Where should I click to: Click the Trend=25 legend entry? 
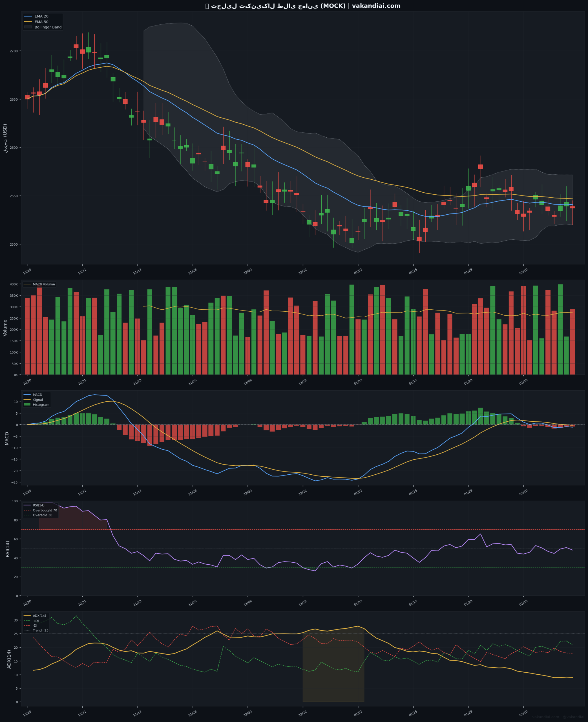pos(36,630)
